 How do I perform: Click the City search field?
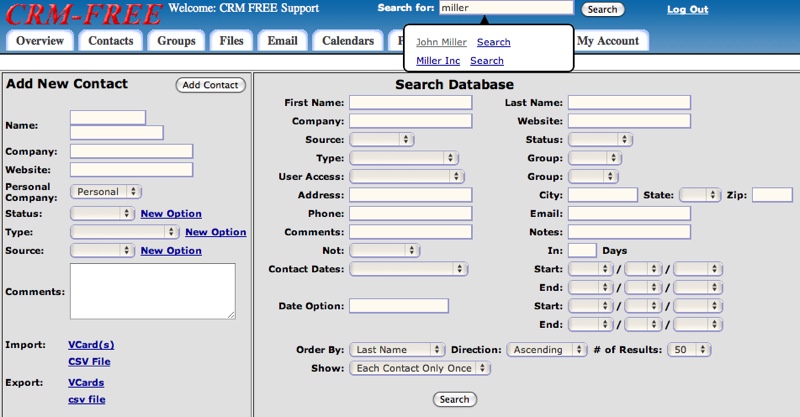(603, 195)
